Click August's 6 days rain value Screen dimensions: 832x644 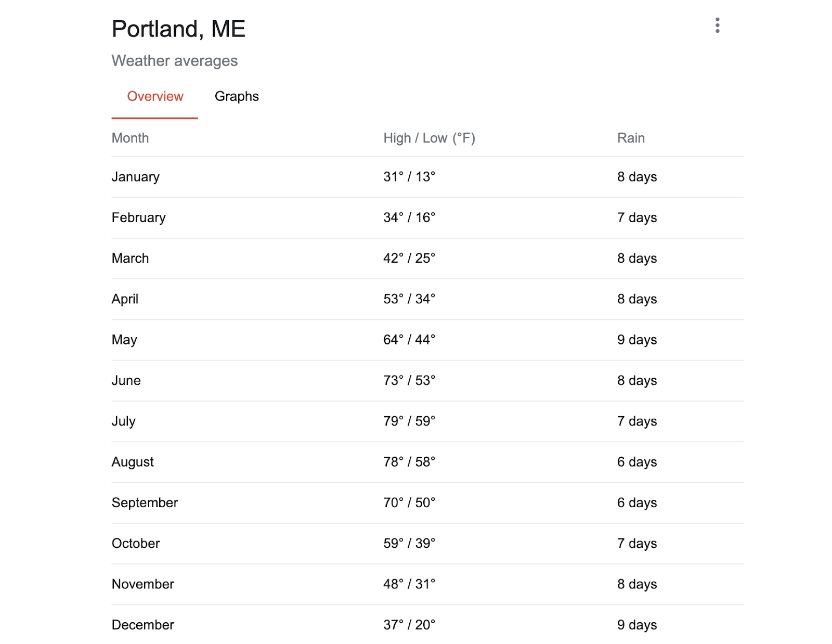[x=637, y=462]
